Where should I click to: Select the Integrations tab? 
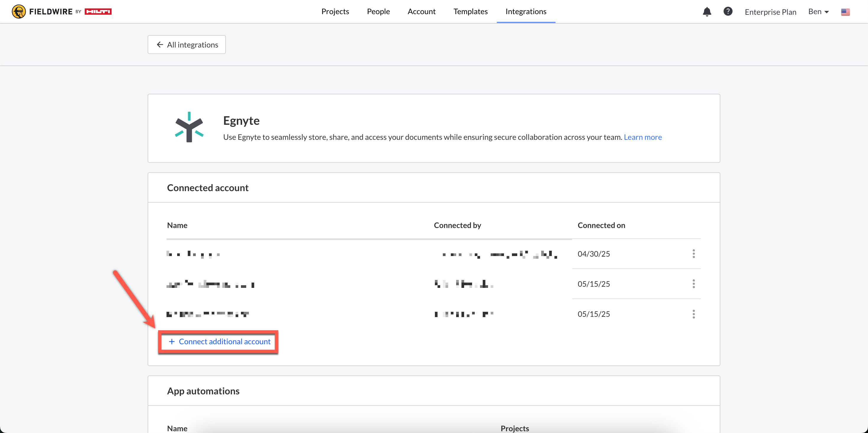coord(526,12)
